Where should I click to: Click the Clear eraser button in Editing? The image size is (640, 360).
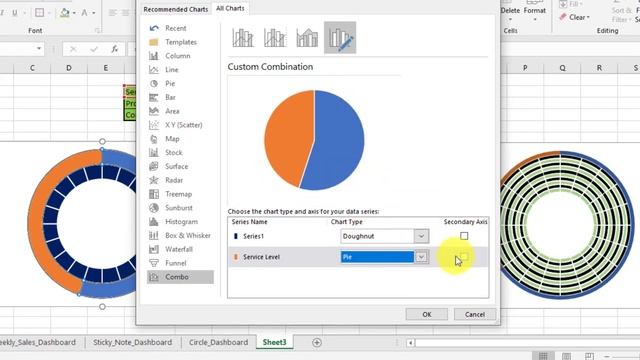[x=574, y=18]
